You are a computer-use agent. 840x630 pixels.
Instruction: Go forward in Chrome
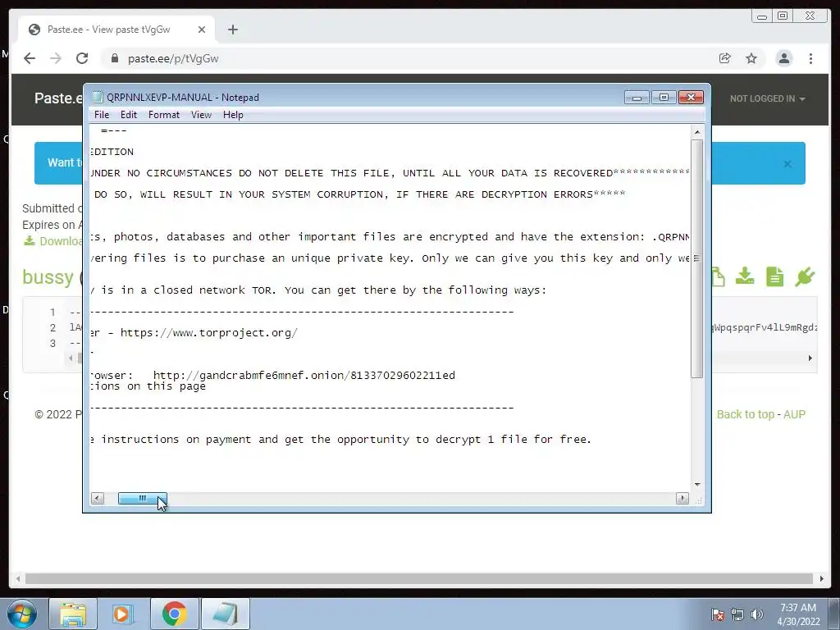[56, 58]
